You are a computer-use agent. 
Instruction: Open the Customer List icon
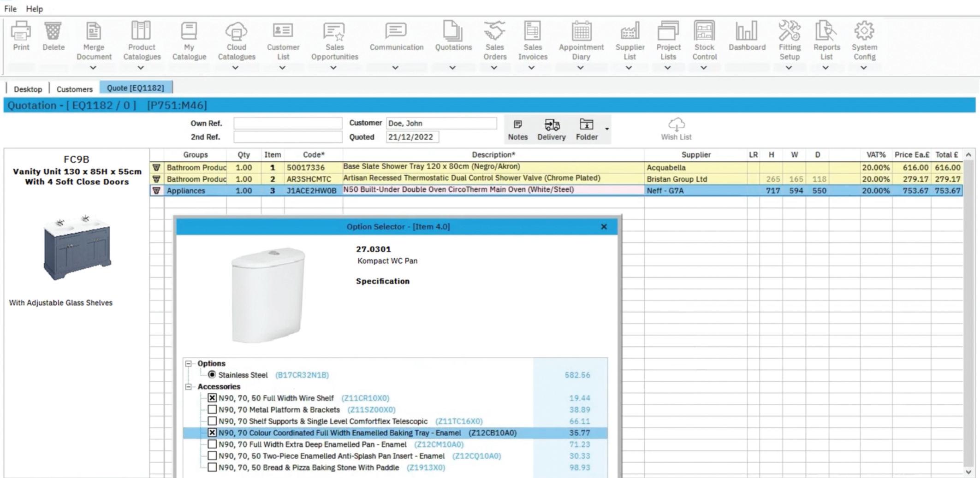(x=283, y=30)
